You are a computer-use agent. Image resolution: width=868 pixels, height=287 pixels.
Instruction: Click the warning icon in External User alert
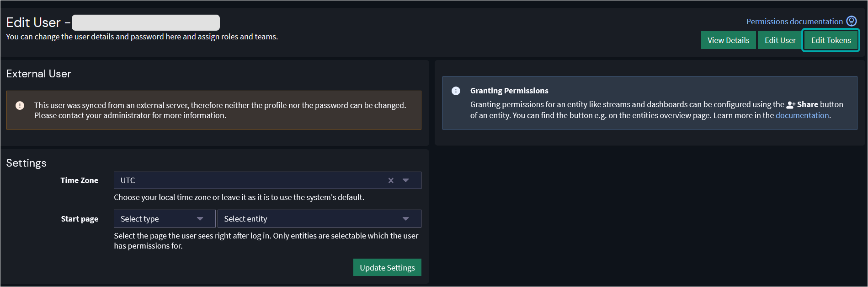point(20,106)
